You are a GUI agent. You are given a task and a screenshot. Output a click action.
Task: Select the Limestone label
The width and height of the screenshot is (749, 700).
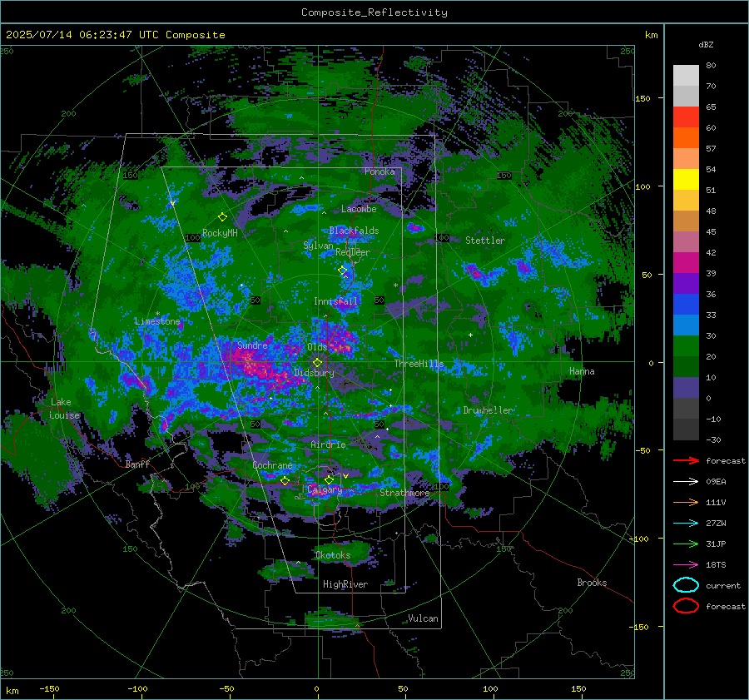click(x=157, y=321)
